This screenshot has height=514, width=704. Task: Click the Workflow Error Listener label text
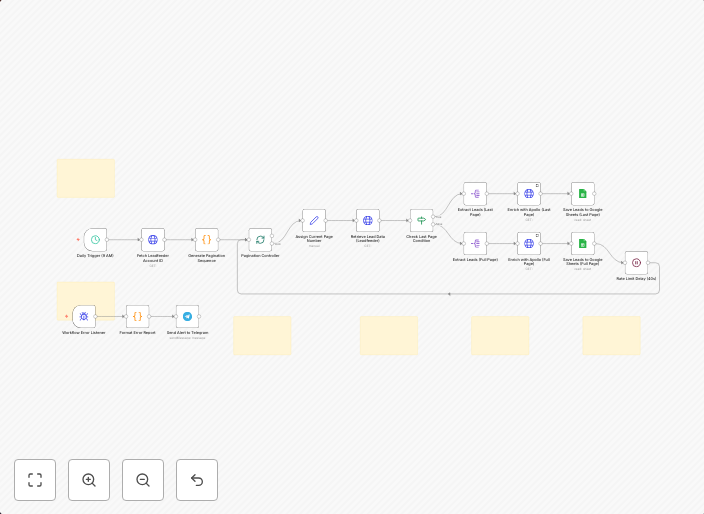(x=84, y=333)
